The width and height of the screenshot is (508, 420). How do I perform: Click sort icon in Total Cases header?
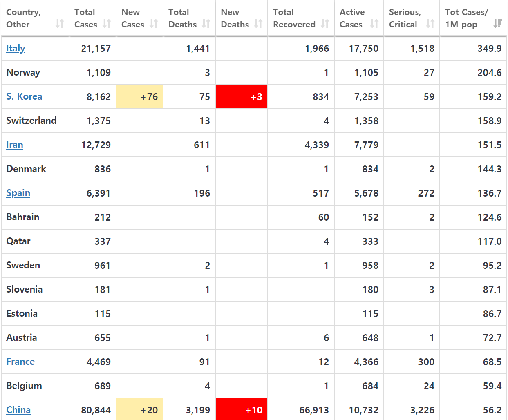click(x=107, y=24)
